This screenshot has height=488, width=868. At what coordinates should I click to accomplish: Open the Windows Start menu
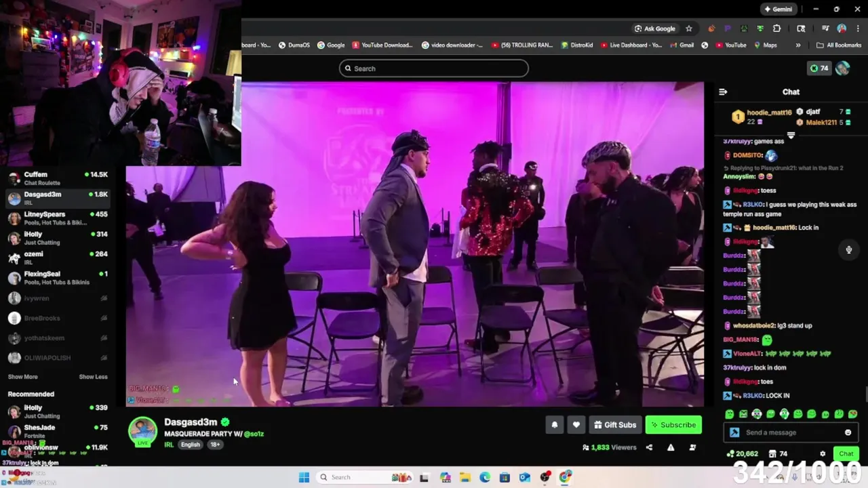304,477
